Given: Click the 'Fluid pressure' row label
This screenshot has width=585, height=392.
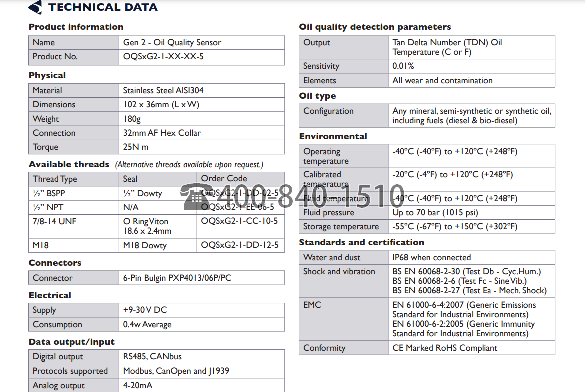Looking at the screenshot, I should click(x=329, y=213).
